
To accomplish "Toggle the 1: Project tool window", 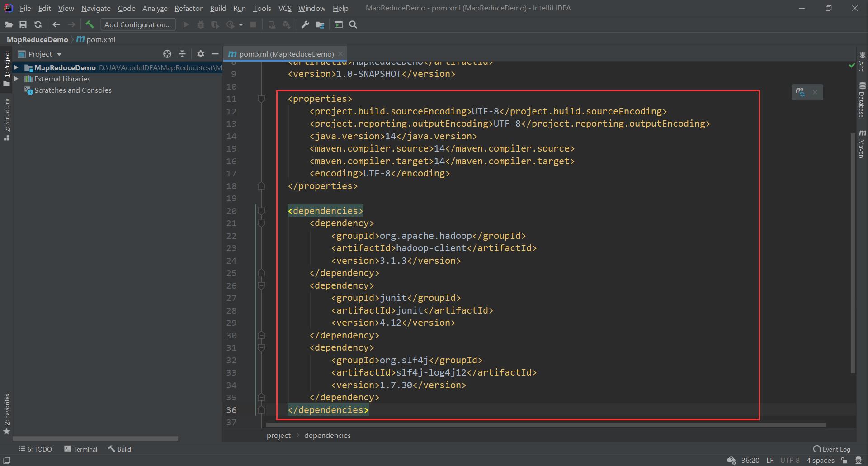I will click(x=6, y=68).
